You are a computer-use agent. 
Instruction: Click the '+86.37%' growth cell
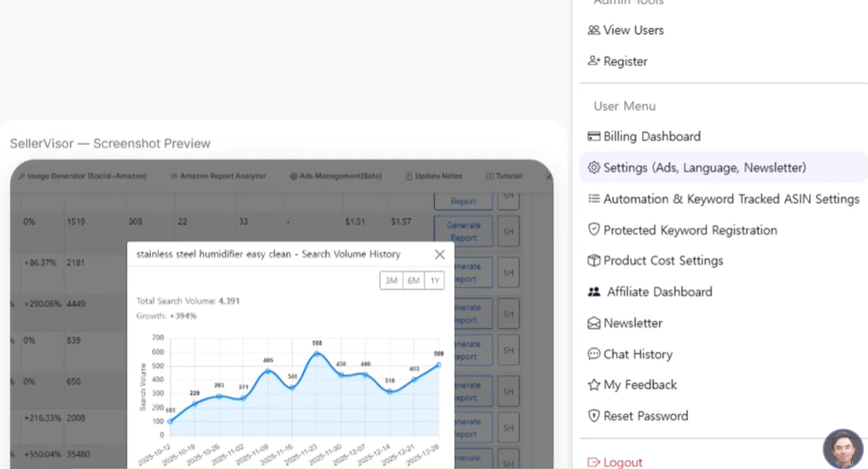pyautogui.click(x=40, y=263)
